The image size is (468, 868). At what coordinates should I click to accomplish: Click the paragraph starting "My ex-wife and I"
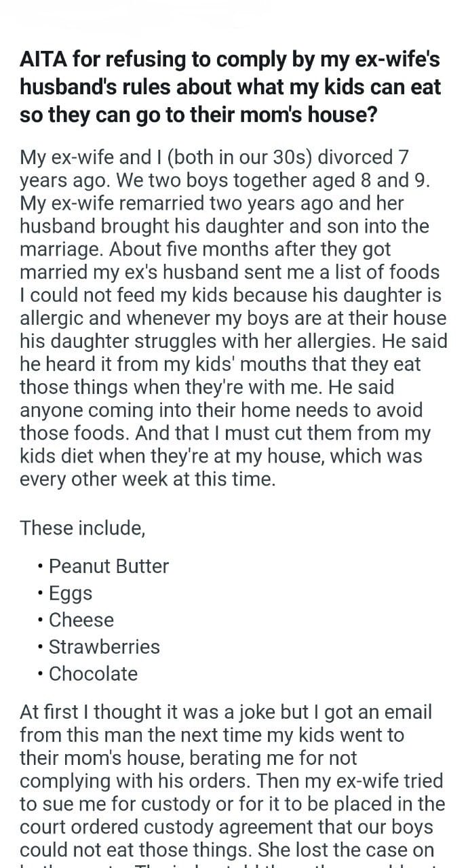point(233,319)
